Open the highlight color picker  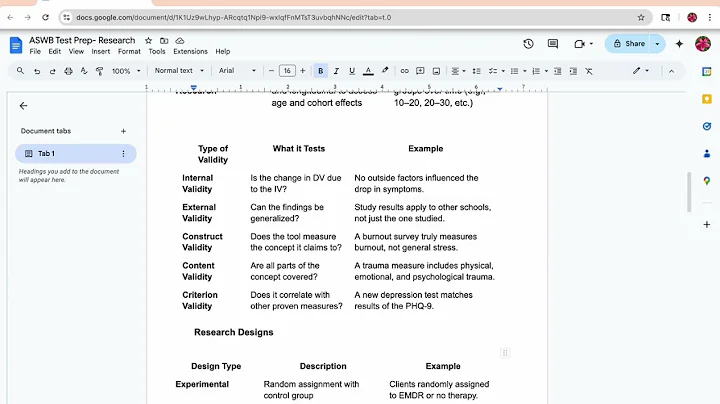click(385, 71)
